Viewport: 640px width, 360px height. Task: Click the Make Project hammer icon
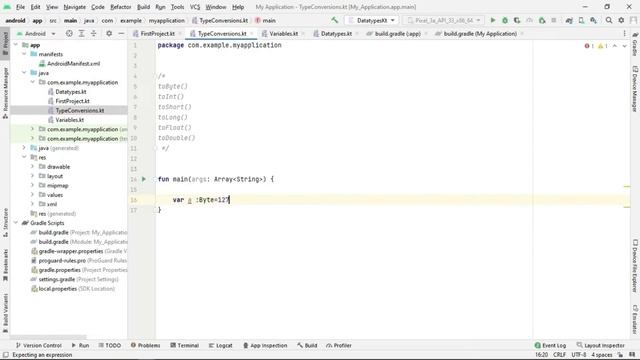click(335, 20)
